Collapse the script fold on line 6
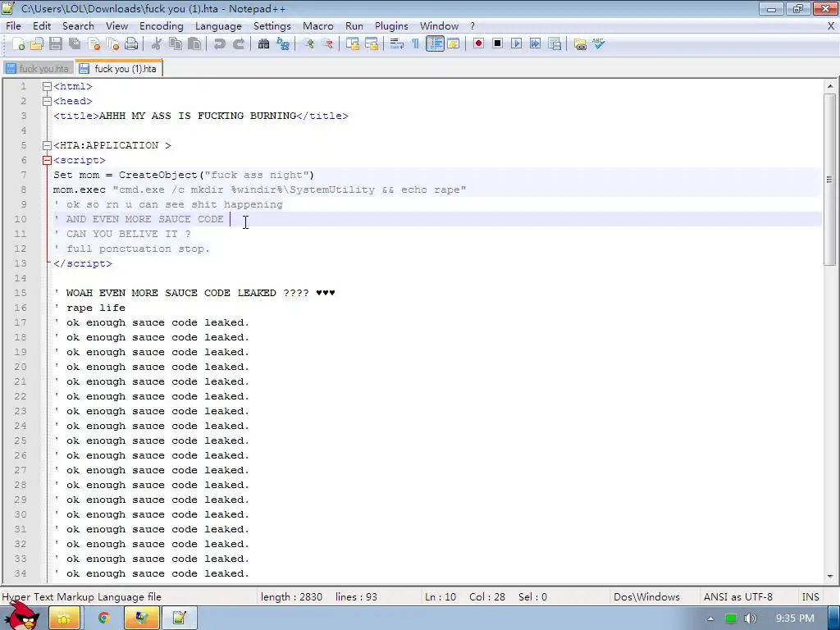 pos(47,160)
